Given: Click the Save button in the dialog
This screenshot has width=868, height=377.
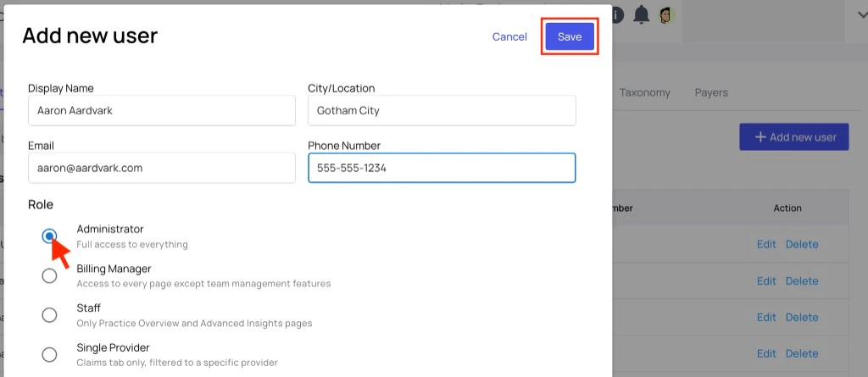Looking at the screenshot, I should click(570, 36).
